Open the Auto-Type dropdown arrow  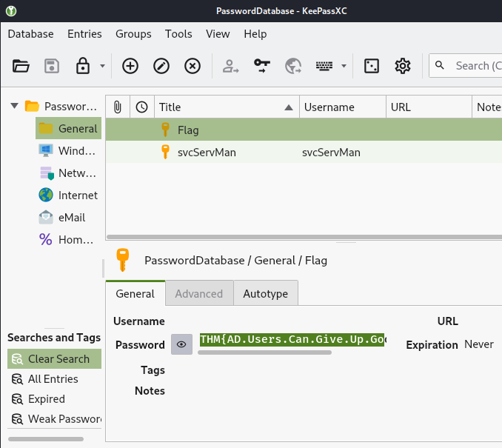[x=344, y=66]
